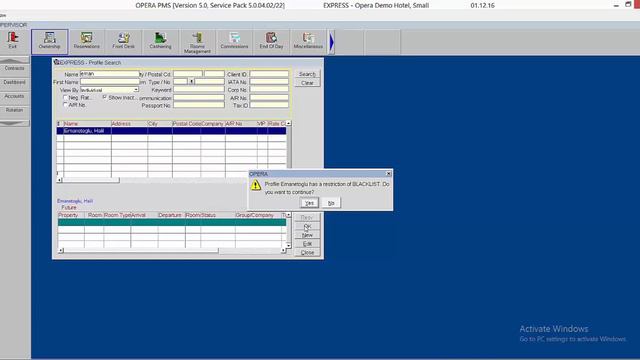This screenshot has width=640, height=360.
Task: Click Yes in the OPERA blacklist dialog
Action: (x=309, y=203)
